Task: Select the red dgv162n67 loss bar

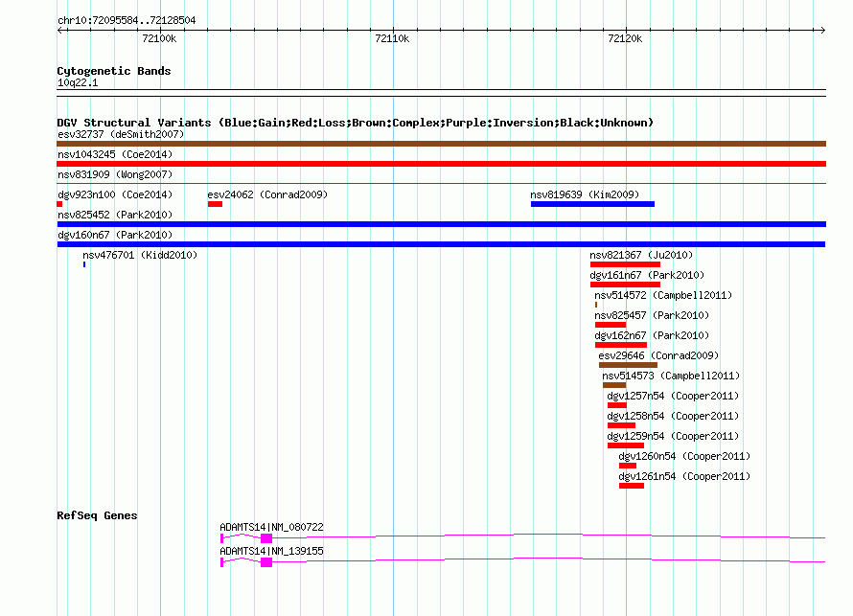Action: pyautogui.click(x=621, y=345)
